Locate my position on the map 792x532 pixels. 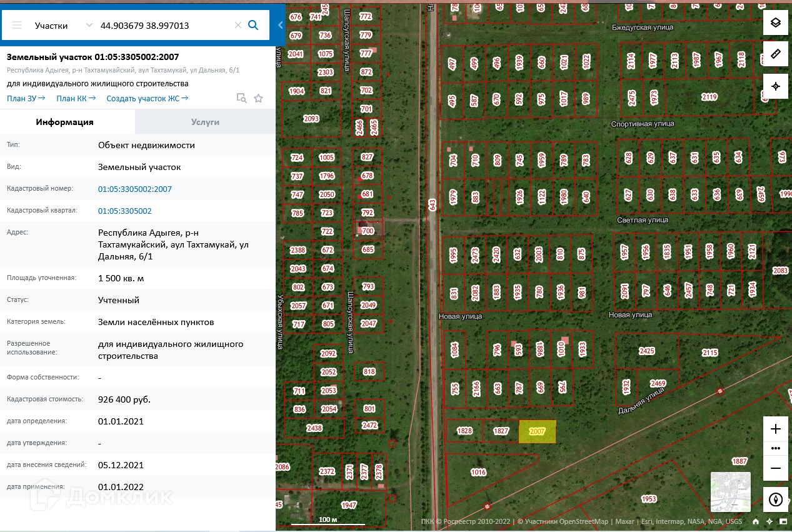point(775,86)
